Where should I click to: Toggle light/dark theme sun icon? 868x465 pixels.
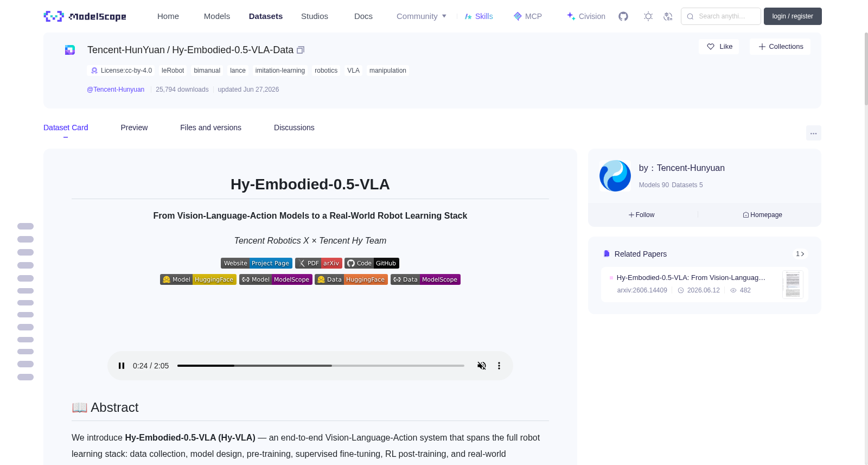(x=648, y=16)
